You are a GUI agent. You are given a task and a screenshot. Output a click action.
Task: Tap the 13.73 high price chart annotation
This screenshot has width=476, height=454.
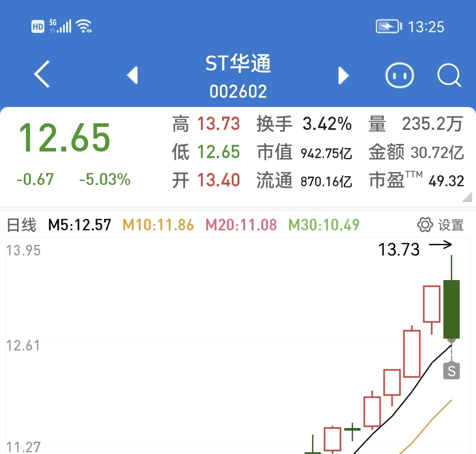coord(399,250)
